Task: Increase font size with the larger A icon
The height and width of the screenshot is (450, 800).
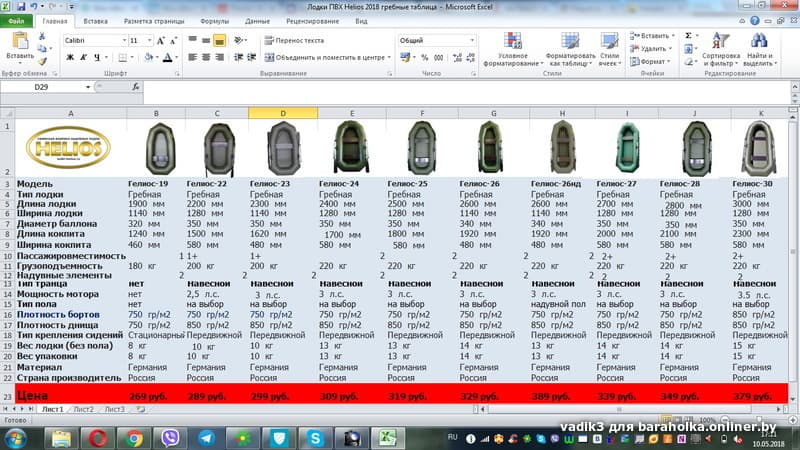Action: 160,40
